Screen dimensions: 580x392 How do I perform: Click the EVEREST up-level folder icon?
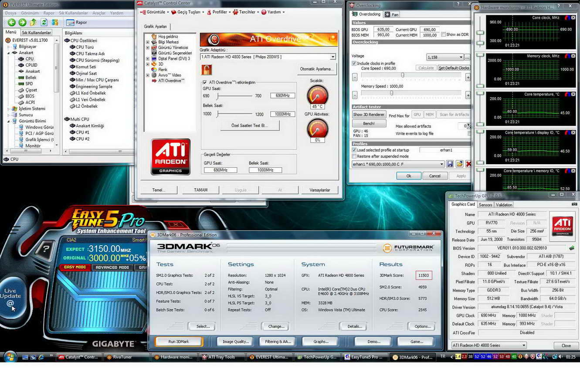[x=33, y=22]
